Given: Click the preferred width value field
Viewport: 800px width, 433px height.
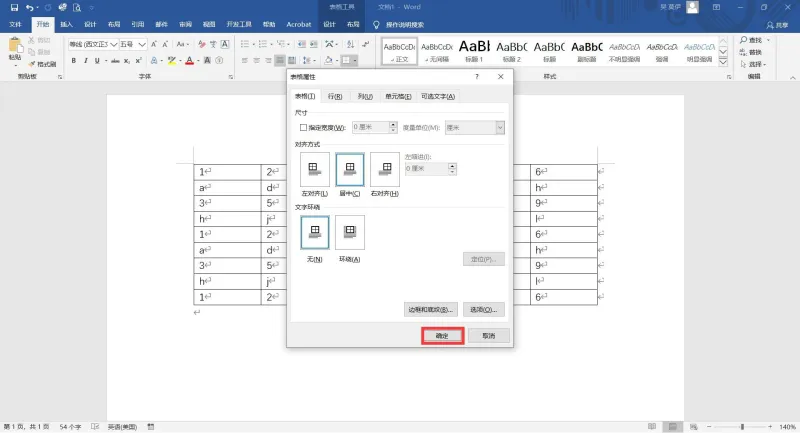Looking at the screenshot, I should pyautogui.click(x=370, y=127).
